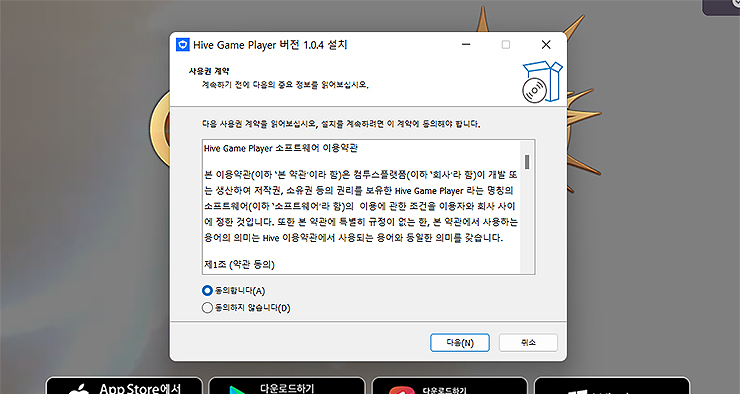Click the App Store download button behind dialog
740x394 pixels.
(124, 386)
